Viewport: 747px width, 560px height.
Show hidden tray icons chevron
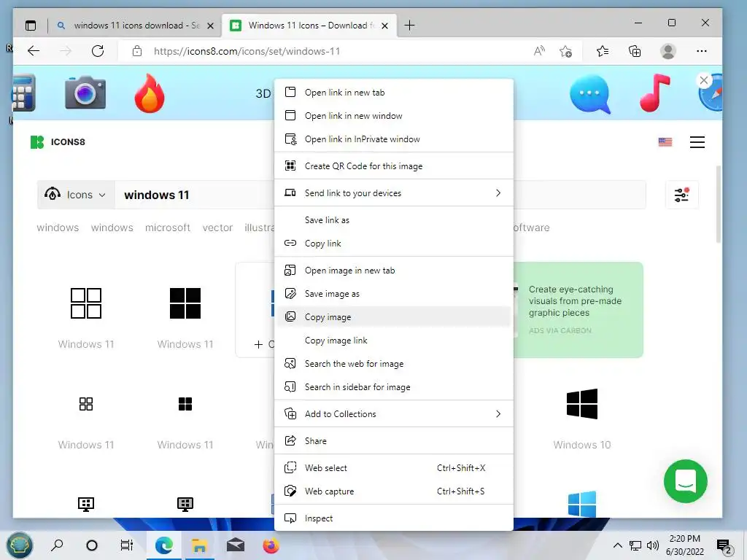click(617, 545)
